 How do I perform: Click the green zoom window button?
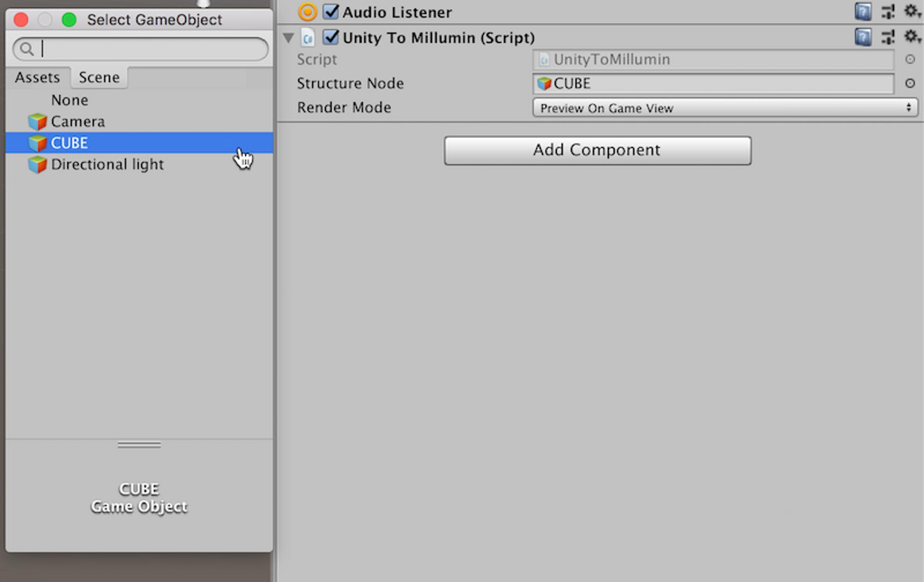(x=69, y=20)
